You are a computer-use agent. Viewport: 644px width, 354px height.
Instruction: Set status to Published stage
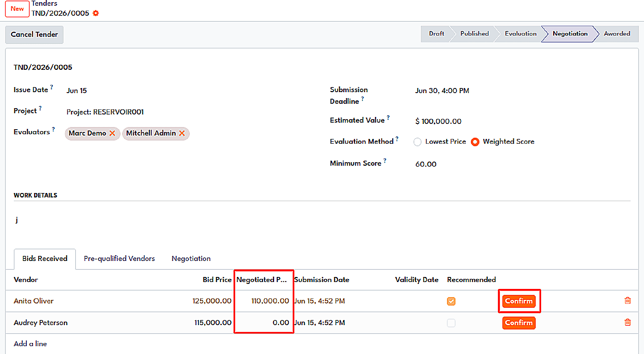pyautogui.click(x=474, y=34)
